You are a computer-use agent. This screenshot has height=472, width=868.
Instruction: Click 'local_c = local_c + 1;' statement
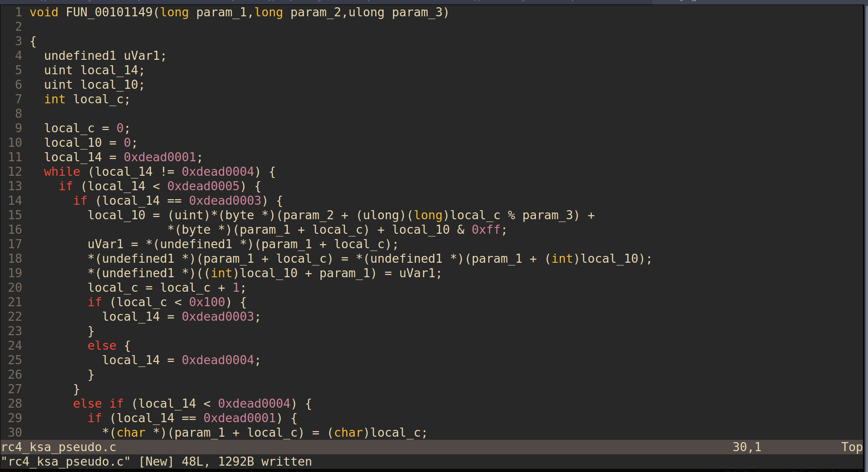point(167,288)
